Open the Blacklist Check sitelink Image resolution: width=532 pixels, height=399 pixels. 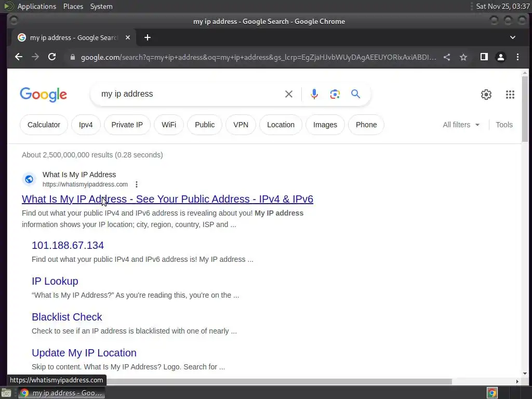[67, 317]
